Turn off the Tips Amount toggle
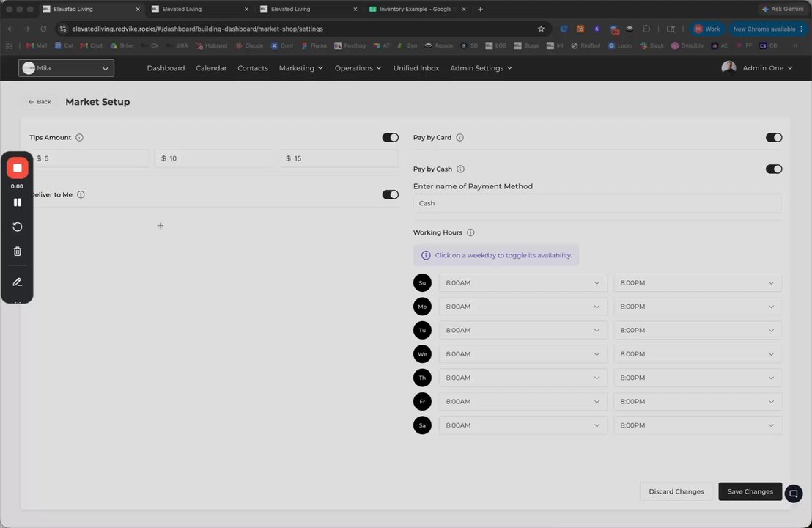Viewport: 812px width, 528px height. coord(390,137)
